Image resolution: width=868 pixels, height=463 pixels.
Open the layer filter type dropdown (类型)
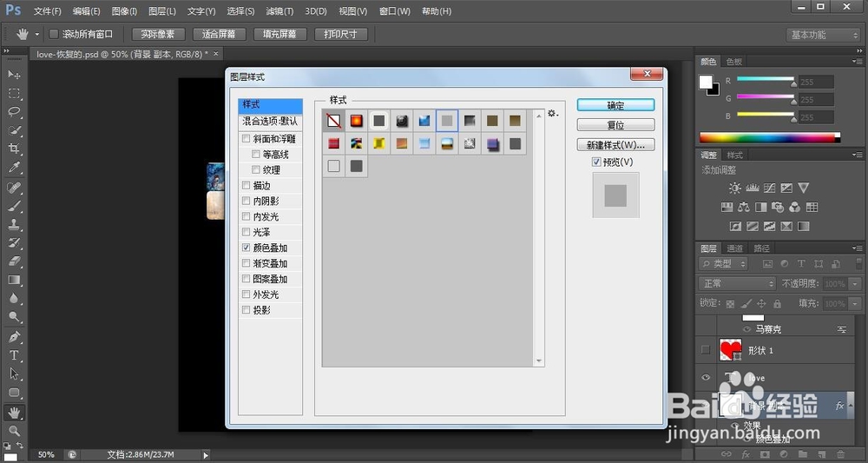pyautogui.click(x=724, y=263)
